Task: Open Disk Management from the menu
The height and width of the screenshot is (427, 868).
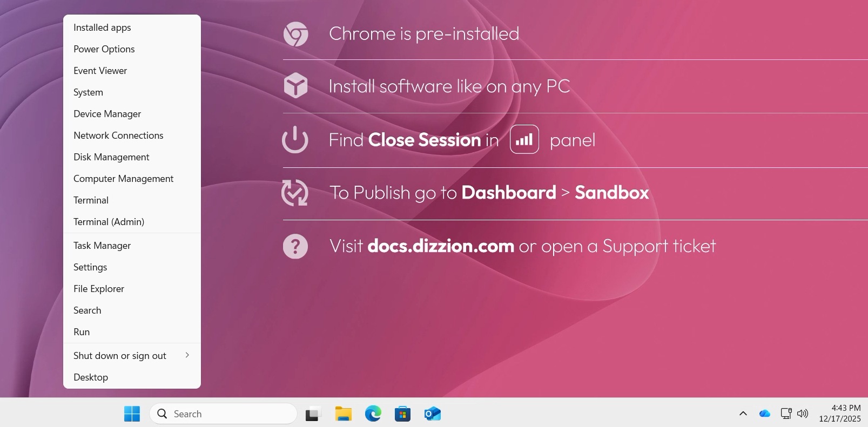Action: pos(132,157)
